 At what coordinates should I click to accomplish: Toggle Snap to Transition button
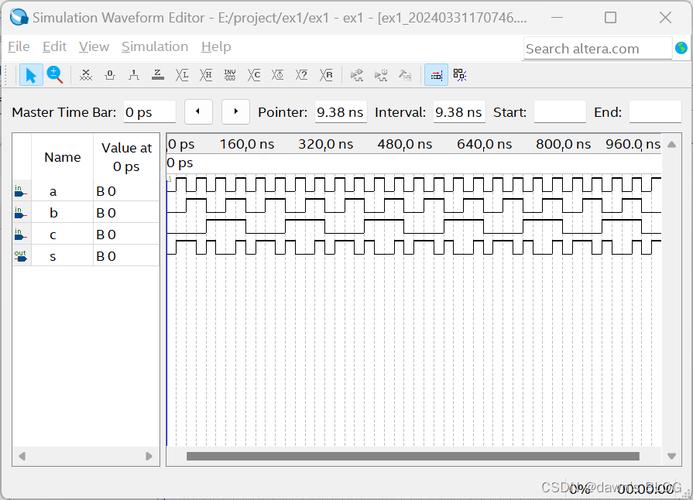pyautogui.click(x=460, y=75)
